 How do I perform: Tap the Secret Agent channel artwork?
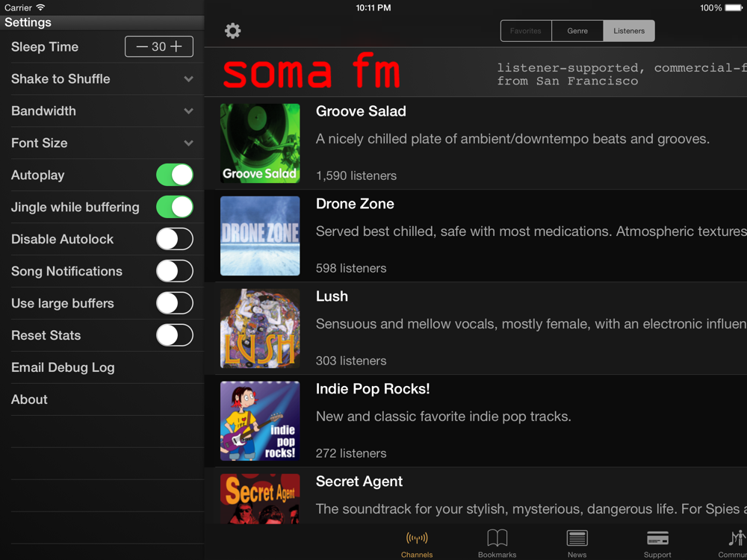[x=260, y=499]
